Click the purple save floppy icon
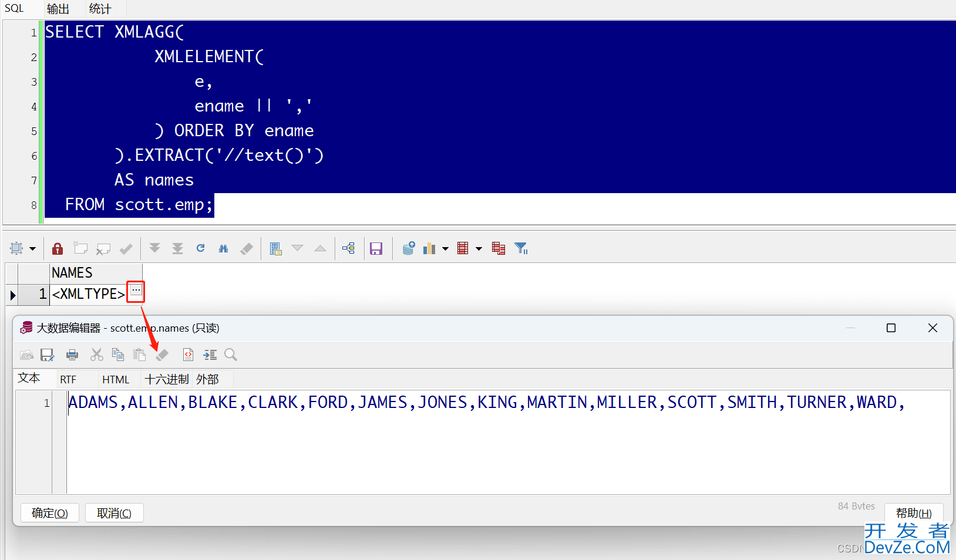The width and height of the screenshot is (956, 560). point(376,249)
